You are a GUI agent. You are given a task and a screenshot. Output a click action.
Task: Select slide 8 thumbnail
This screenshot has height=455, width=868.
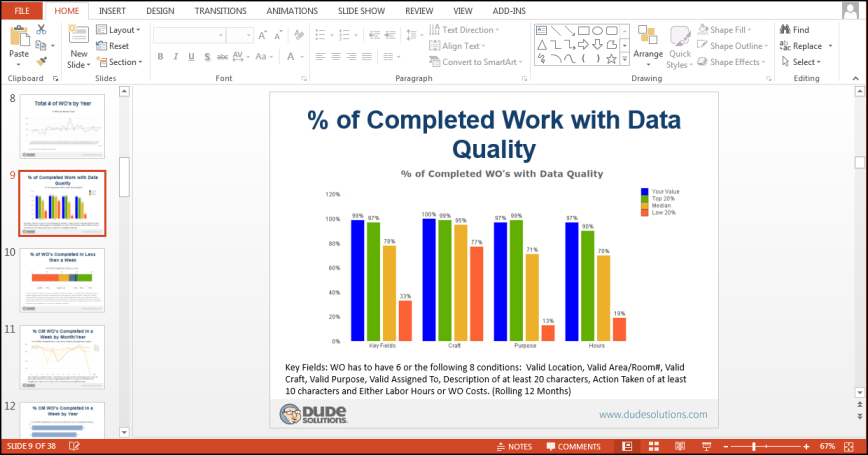pyautogui.click(x=62, y=126)
